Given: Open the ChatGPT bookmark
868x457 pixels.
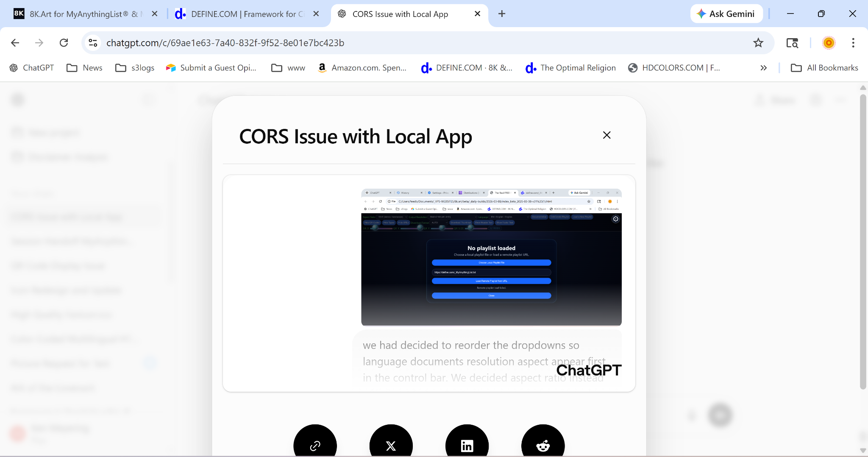Looking at the screenshot, I should click(32, 68).
